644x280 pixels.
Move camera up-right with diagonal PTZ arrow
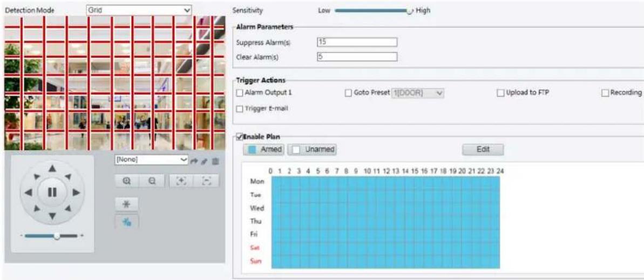pos(69,176)
